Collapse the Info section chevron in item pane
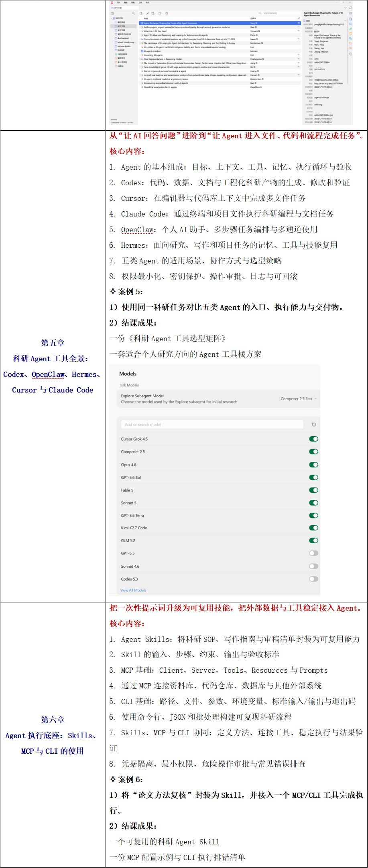Image resolution: width=368 pixels, height=868 pixels. coord(345,21)
